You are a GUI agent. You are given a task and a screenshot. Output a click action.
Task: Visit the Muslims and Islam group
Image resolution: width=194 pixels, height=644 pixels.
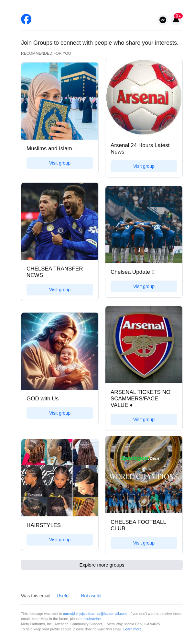tap(60, 163)
